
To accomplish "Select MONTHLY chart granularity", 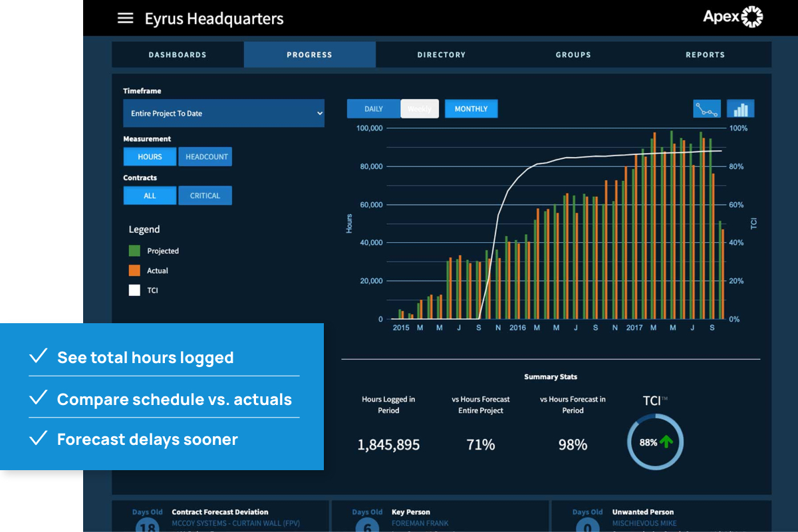I will (471, 108).
